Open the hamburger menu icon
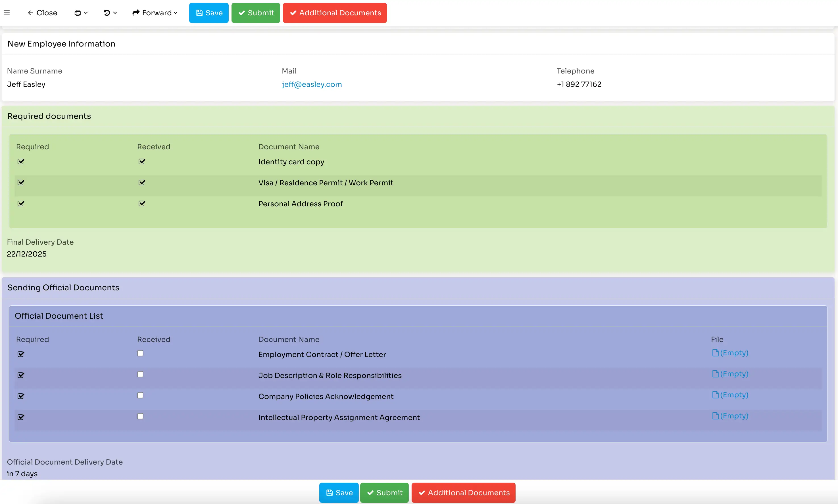Image resolution: width=838 pixels, height=504 pixels. (x=7, y=13)
